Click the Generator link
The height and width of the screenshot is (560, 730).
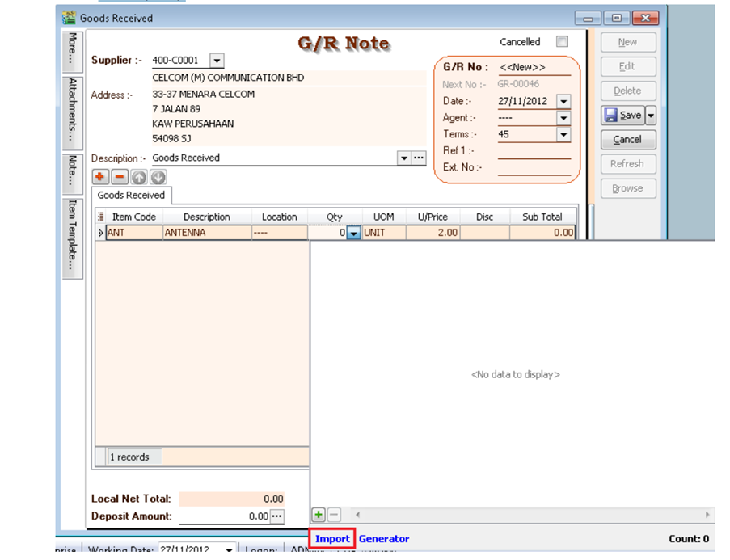click(384, 539)
